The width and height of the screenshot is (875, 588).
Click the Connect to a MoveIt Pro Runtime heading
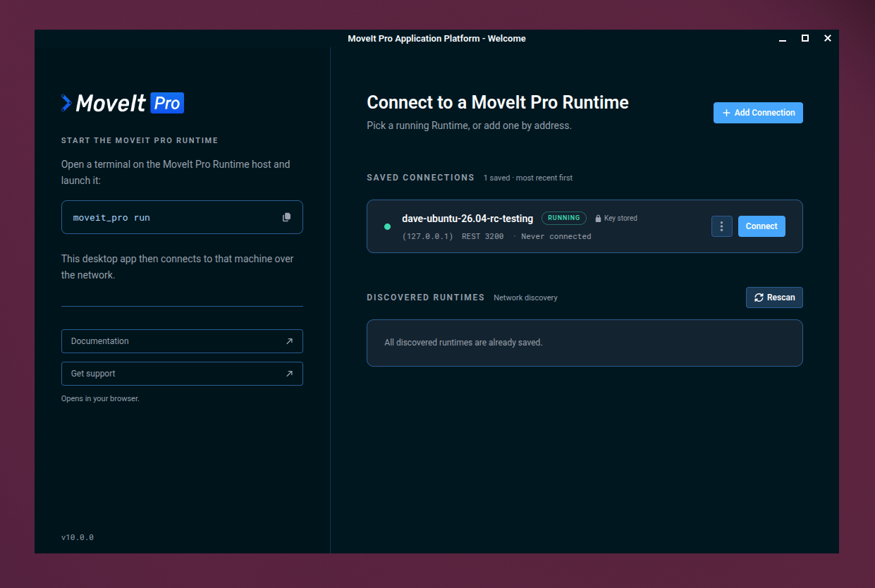click(498, 103)
